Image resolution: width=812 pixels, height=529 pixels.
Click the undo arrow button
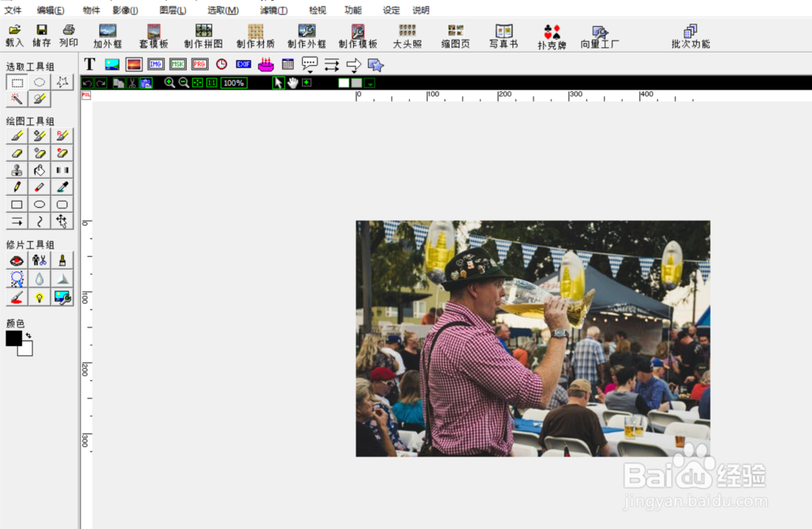coord(88,83)
